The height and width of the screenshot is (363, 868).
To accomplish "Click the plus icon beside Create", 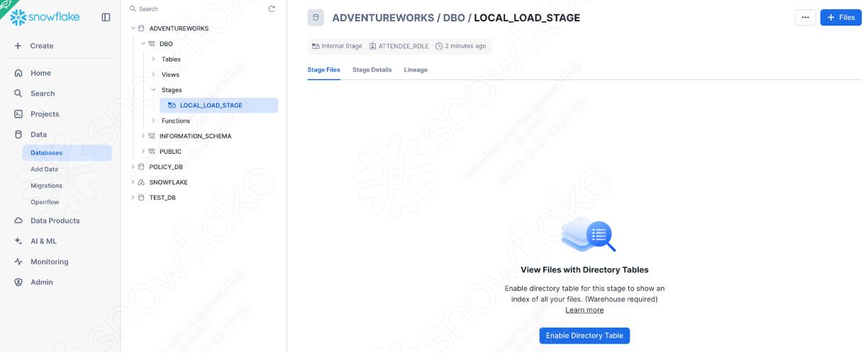I will click(18, 45).
